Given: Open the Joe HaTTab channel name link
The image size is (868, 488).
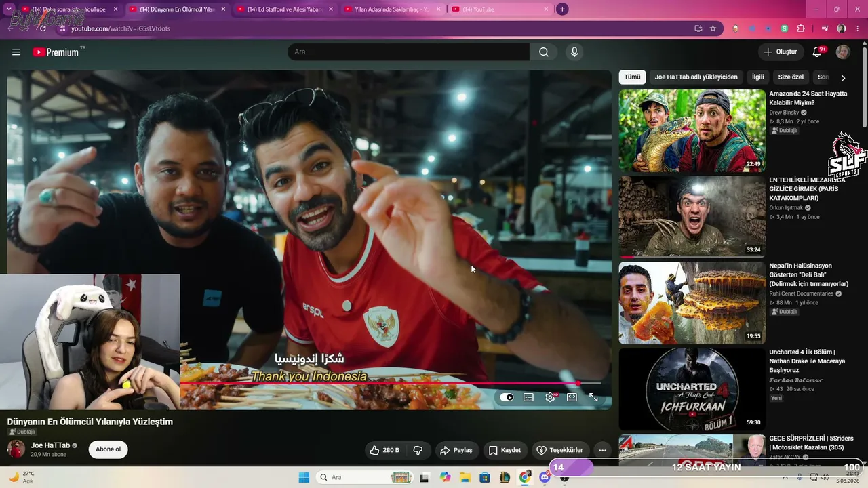Looking at the screenshot, I should 50,445.
